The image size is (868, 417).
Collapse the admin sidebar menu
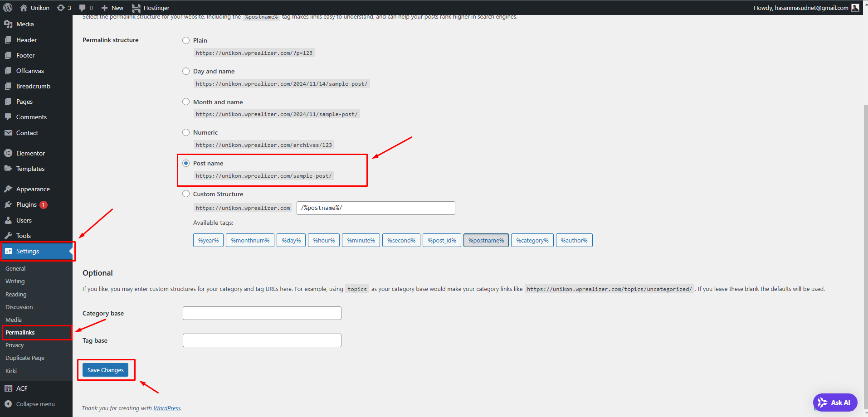[x=30, y=404]
